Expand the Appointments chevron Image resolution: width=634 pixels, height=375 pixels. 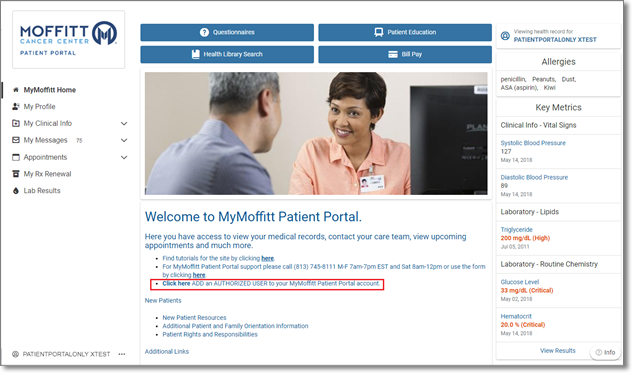coord(124,157)
